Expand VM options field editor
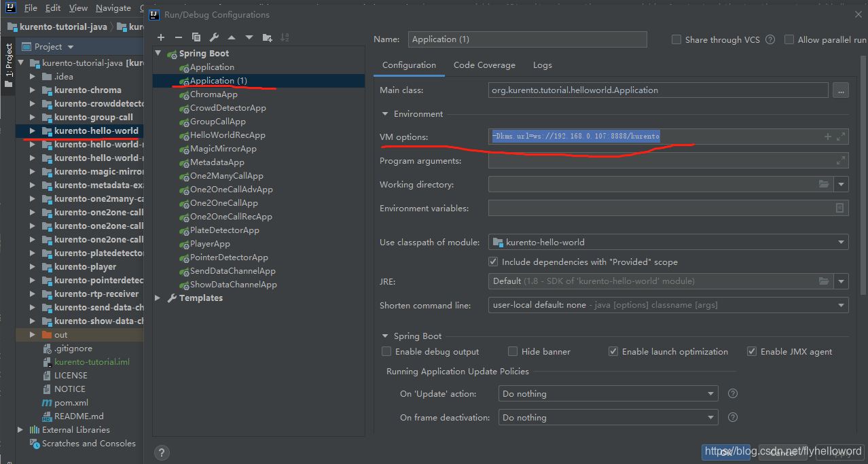This screenshot has width=868, height=464. [842, 137]
